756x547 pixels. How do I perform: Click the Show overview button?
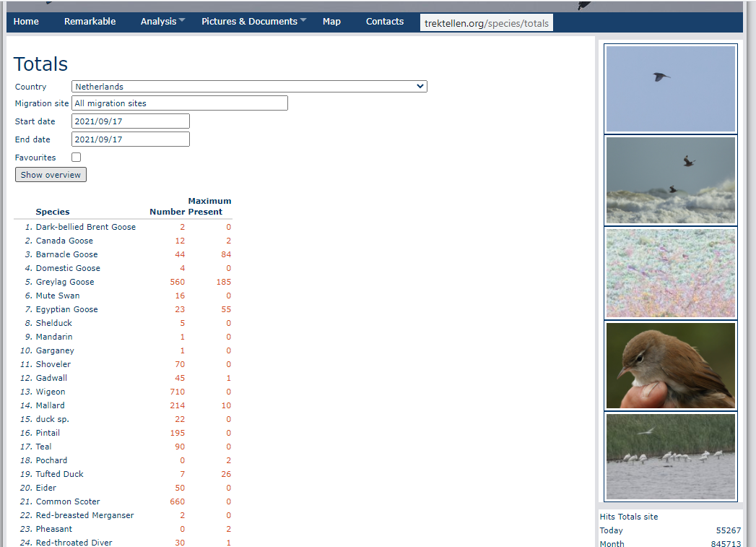tap(51, 174)
